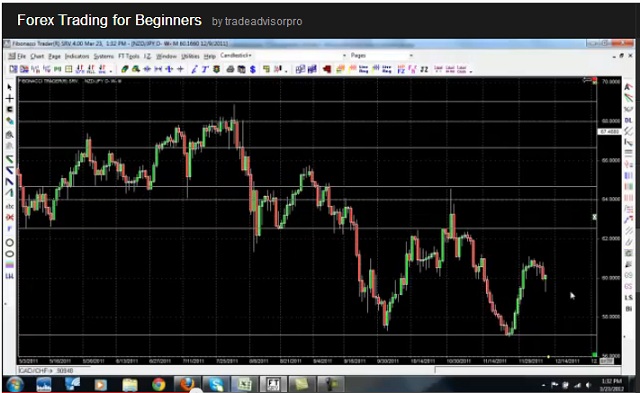This screenshot has width=640, height=393.
Task: Open the tradeadvisorpro channel link
Action: pyautogui.click(x=263, y=22)
